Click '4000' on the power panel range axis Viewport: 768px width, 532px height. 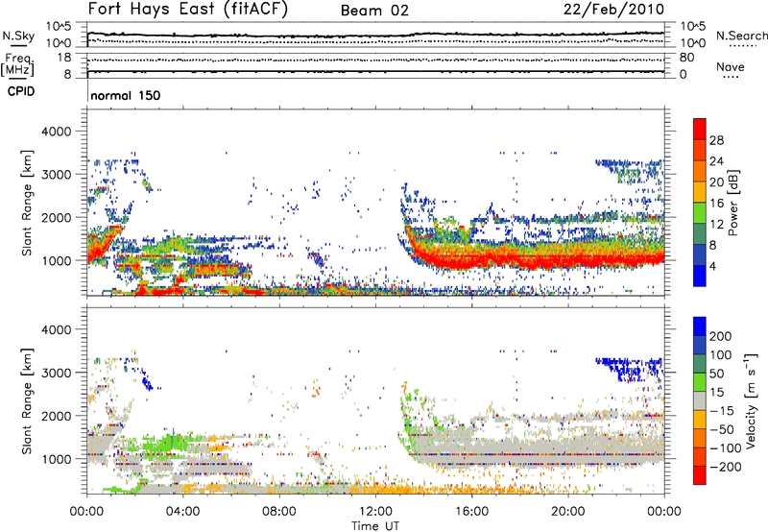pyautogui.click(x=56, y=132)
